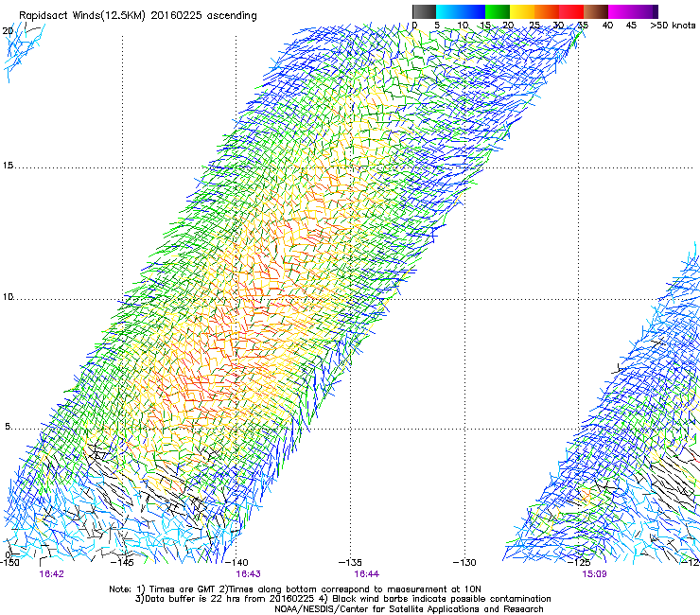
Task: Click the legend value '10'
Action: (463, 26)
